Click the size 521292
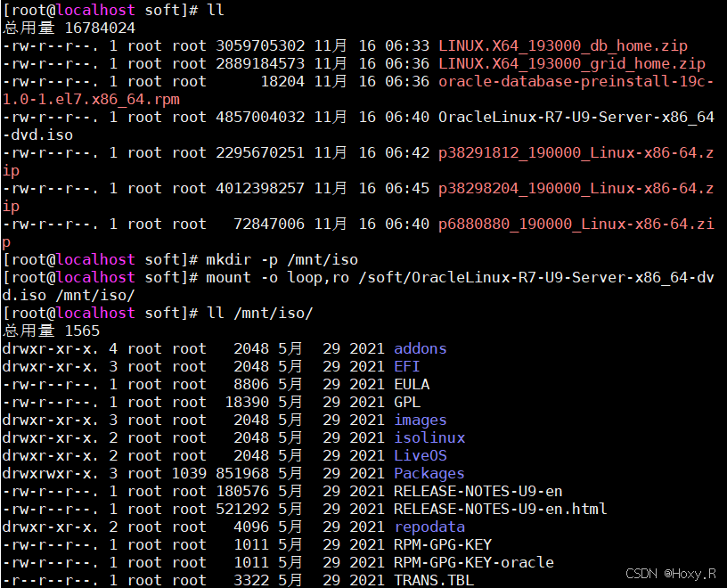The height and width of the screenshot is (588, 727). point(242,510)
